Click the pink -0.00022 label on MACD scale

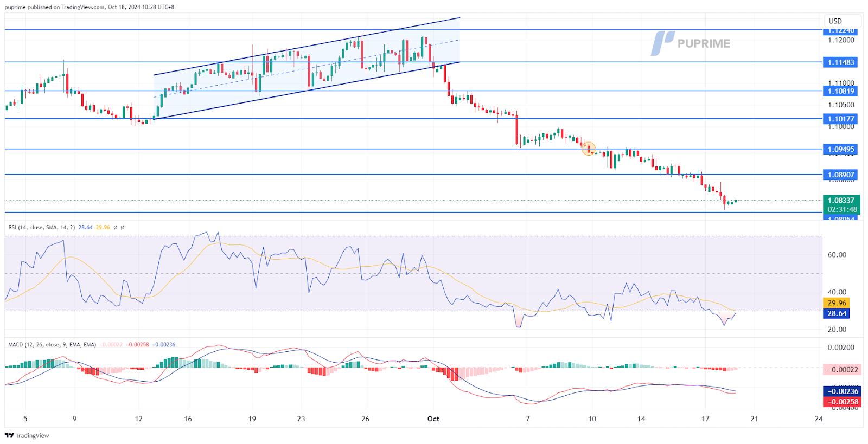click(x=842, y=369)
